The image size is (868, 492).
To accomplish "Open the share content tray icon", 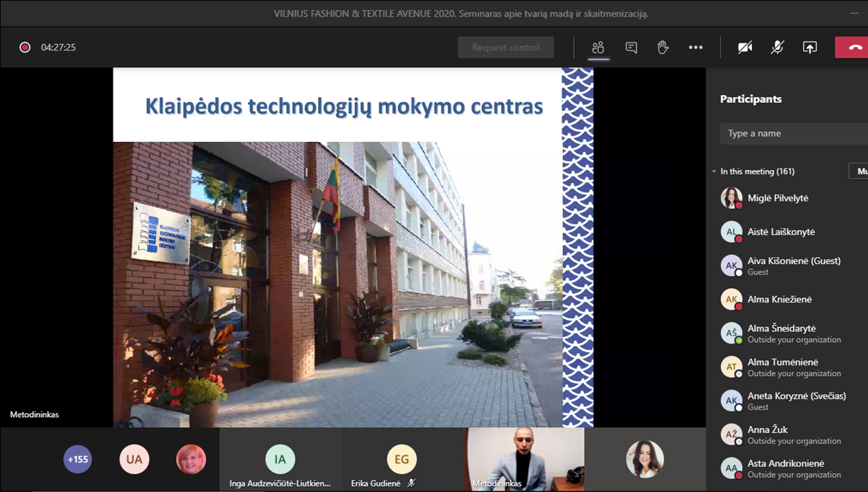I will pos(810,48).
